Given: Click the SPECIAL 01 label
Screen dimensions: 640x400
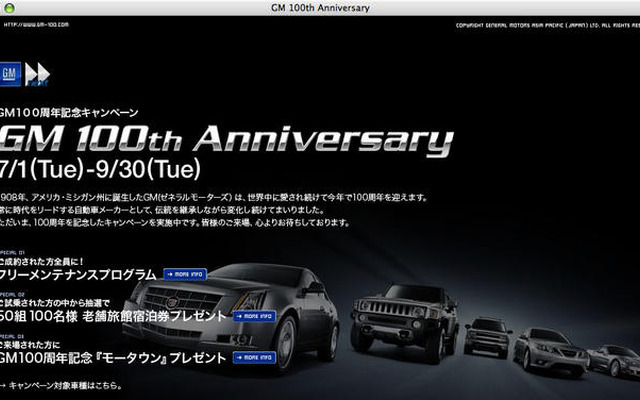Looking at the screenshot, I should pyautogui.click(x=12, y=252).
